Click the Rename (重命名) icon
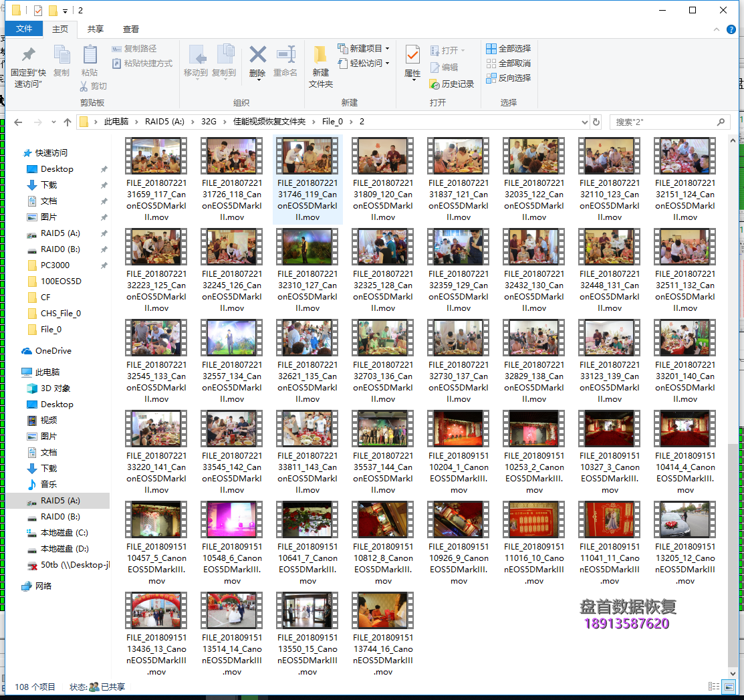 tap(285, 55)
